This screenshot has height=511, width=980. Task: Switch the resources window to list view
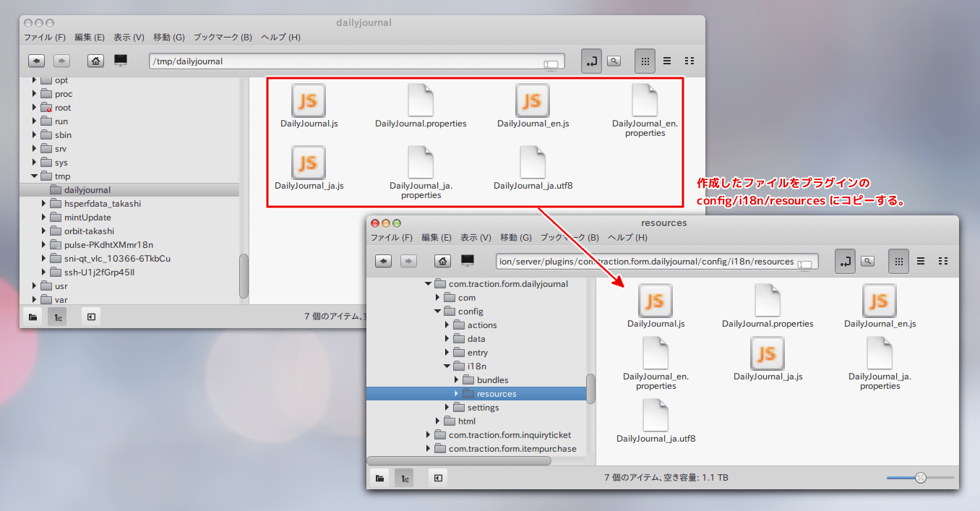920,261
